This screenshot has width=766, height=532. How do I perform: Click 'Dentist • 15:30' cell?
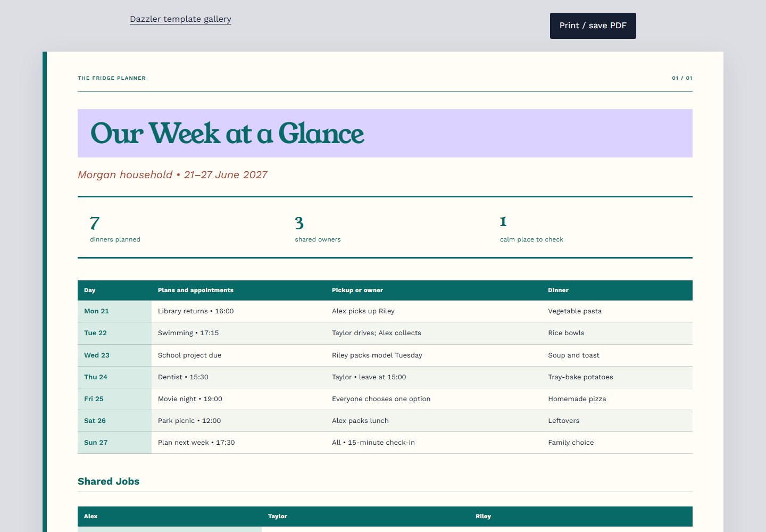(x=238, y=377)
